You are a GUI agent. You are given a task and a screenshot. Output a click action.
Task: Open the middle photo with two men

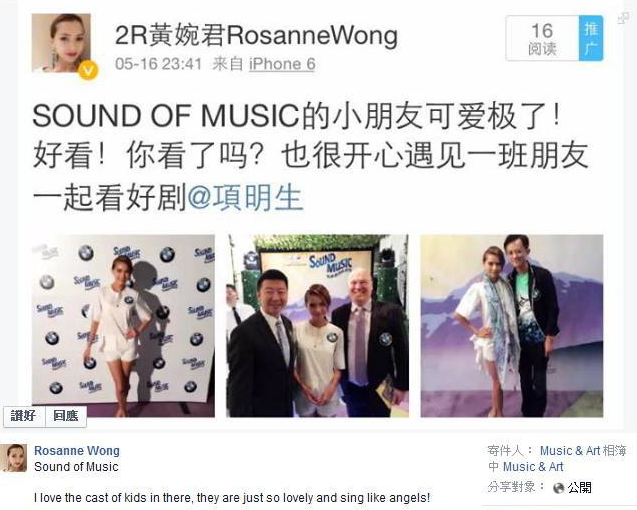(x=317, y=326)
